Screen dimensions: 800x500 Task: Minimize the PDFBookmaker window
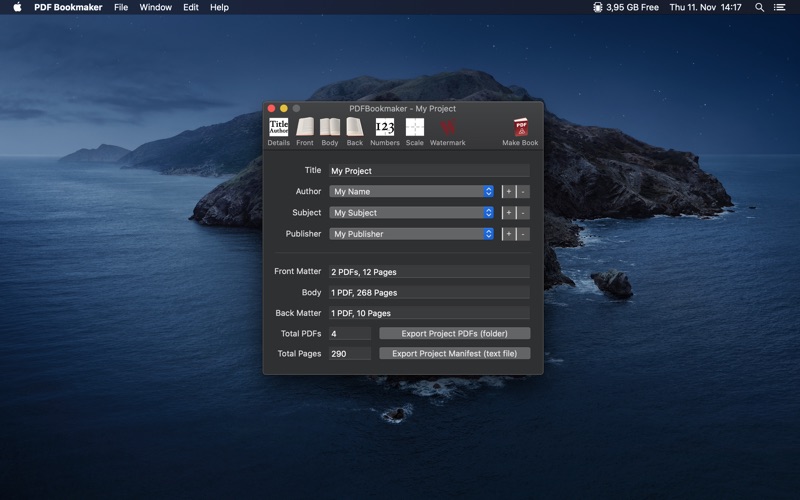click(x=284, y=108)
